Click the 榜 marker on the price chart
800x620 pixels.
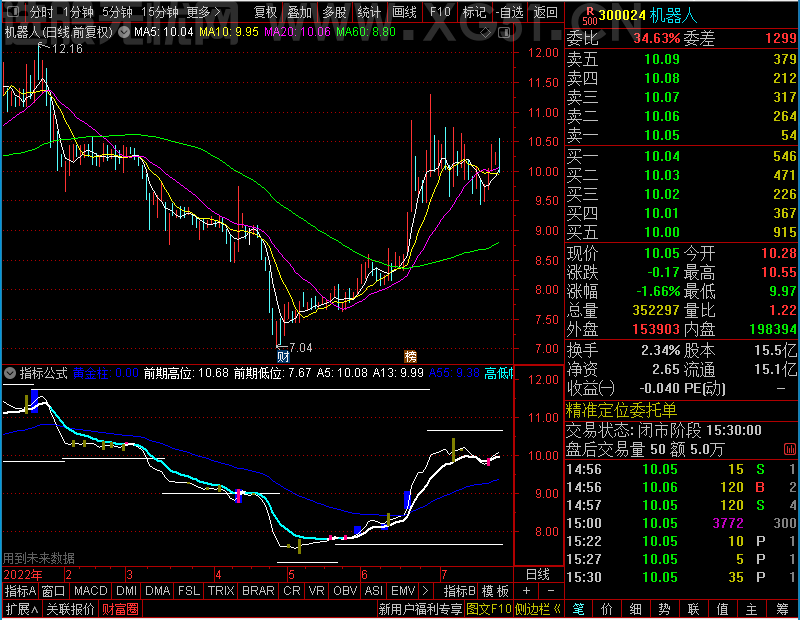(x=410, y=356)
